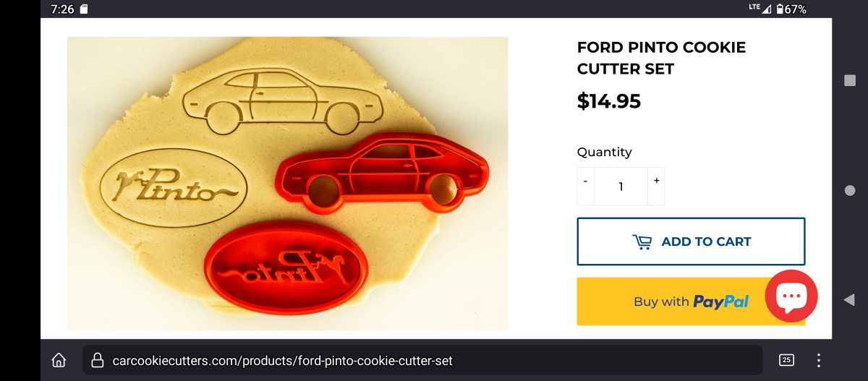Open the tab switcher showing 25 tabs
The width and height of the screenshot is (868, 381).
786,360
